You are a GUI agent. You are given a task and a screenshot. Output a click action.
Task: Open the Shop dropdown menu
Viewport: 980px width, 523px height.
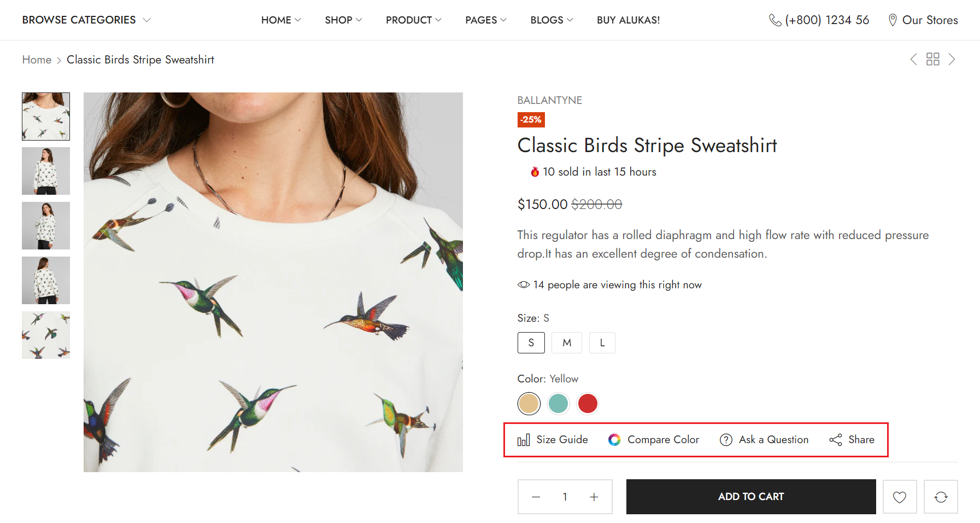343,20
